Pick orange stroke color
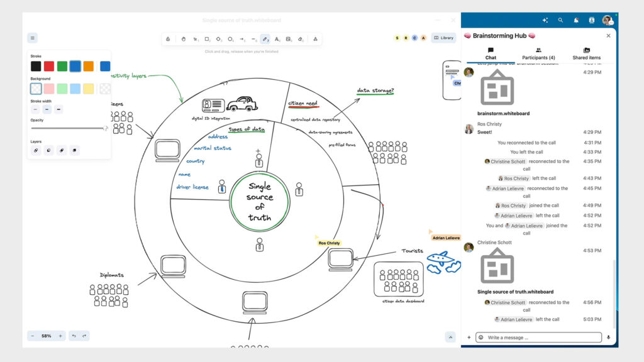 point(88,66)
